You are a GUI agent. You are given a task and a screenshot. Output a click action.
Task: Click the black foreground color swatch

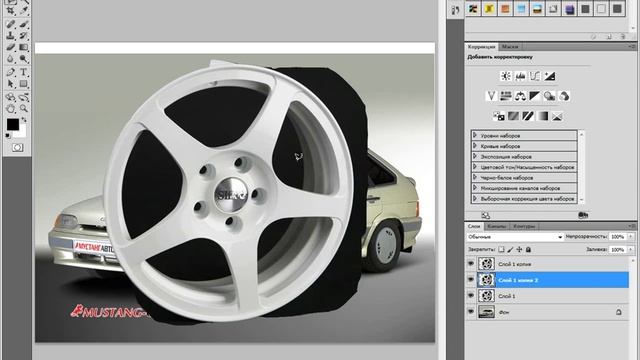point(13,124)
